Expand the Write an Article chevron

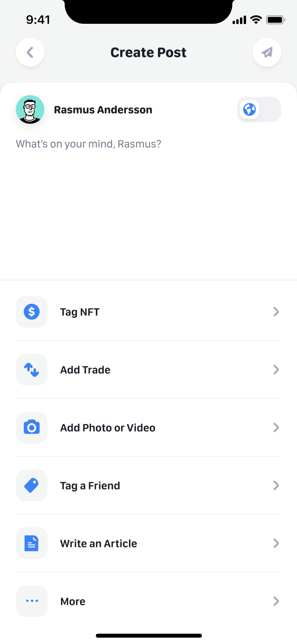[276, 543]
